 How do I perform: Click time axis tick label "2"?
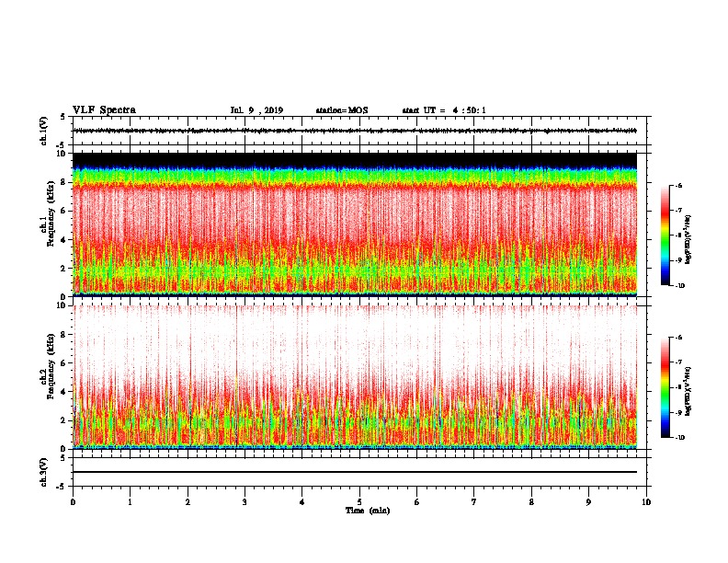coord(188,502)
